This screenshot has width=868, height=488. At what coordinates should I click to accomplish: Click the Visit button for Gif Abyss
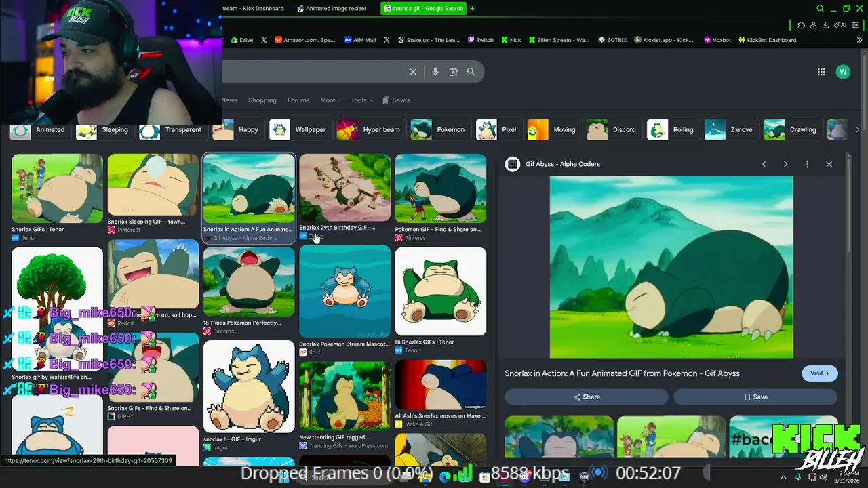[820, 373]
